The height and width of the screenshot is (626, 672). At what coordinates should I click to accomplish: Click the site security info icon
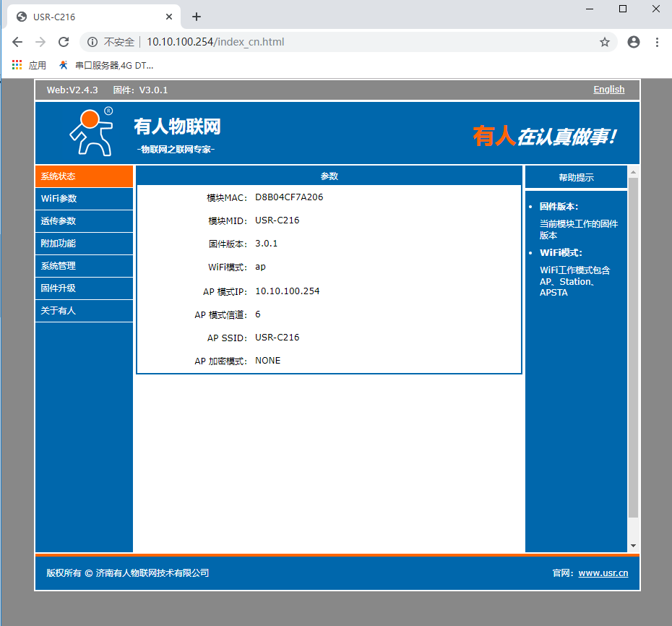tap(92, 42)
